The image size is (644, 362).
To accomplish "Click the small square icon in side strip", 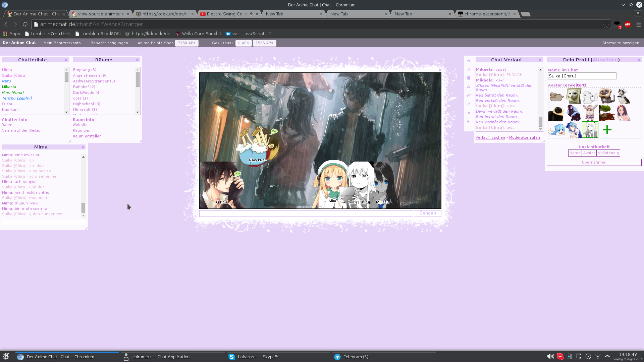I will click(x=469, y=113).
